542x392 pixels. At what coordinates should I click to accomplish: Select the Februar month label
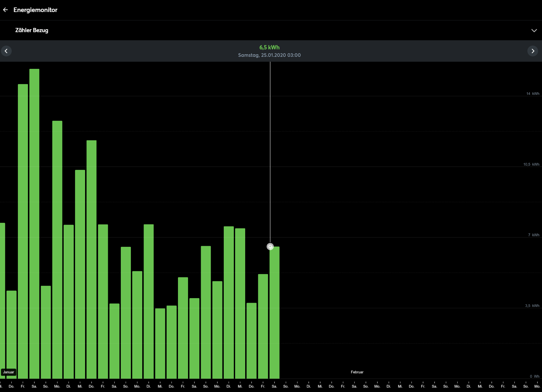357,372
